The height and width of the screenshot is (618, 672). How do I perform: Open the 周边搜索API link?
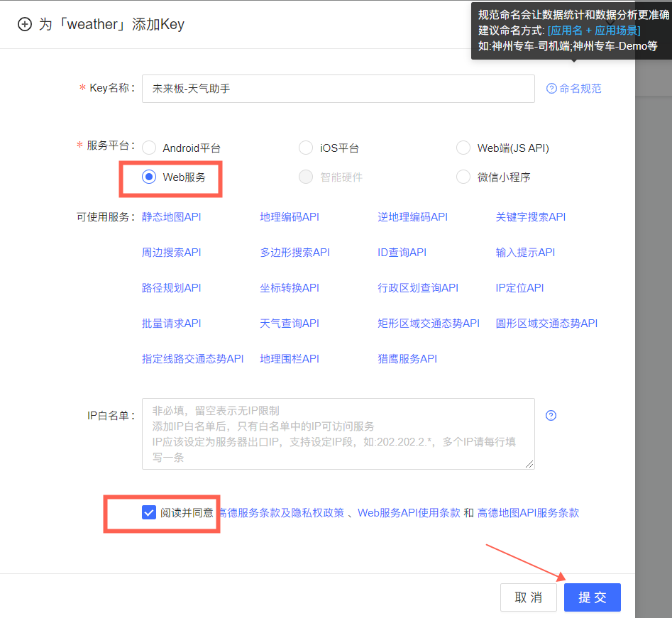tap(172, 253)
